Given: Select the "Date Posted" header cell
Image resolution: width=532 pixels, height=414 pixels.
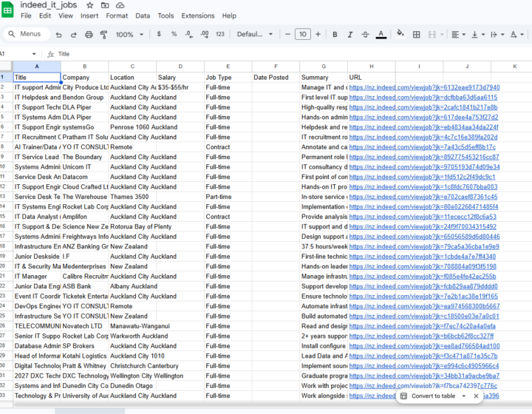Looking at the screenshot, I should (276, 78).
